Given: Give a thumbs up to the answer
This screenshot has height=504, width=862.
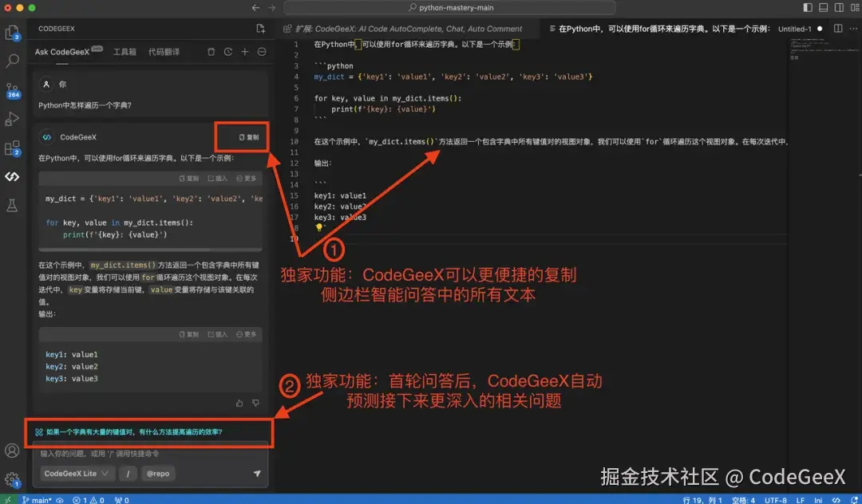Looking at the screenshot, I should pos(239,404).
